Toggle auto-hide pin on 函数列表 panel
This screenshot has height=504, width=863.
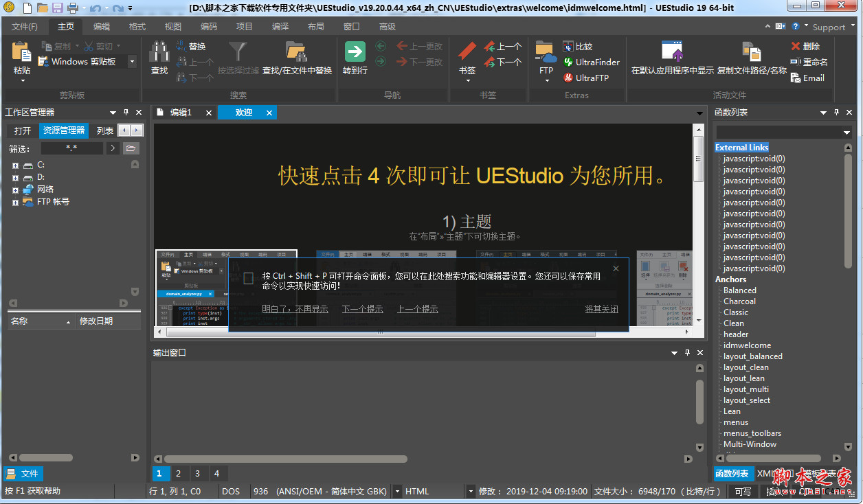tap(838, 112)
